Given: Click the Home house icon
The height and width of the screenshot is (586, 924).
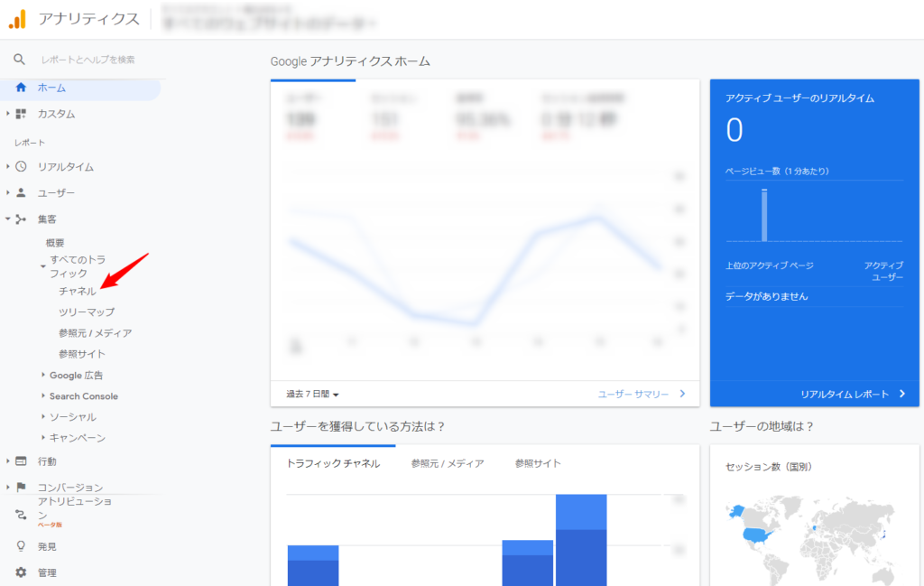Looking at the screenshot, I should [21, 88].
